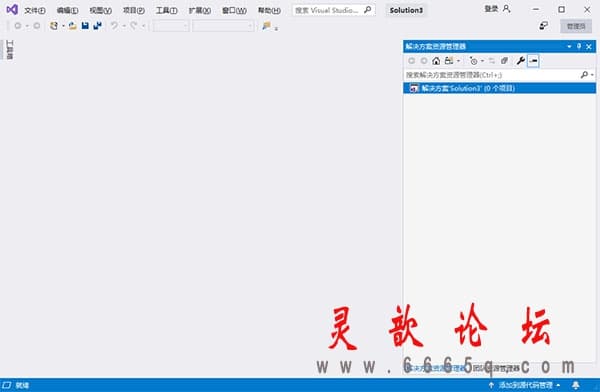Click the live share feedback icon
Viewport: 600px width, 392px height.
point(543,26)
